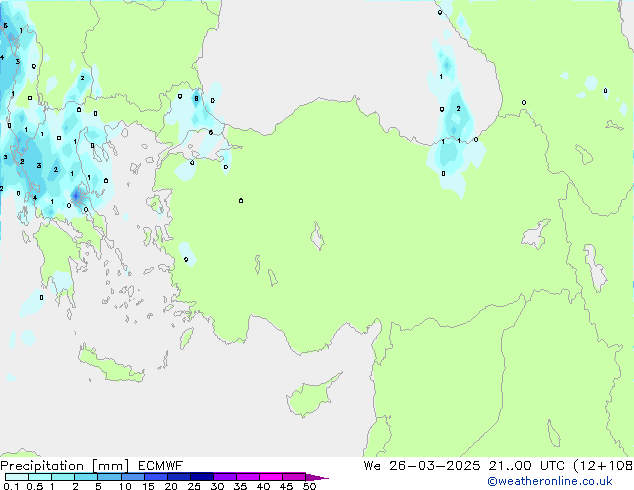Click the '10' legend scale label
The image size is (634, 490).
[125, 486]
